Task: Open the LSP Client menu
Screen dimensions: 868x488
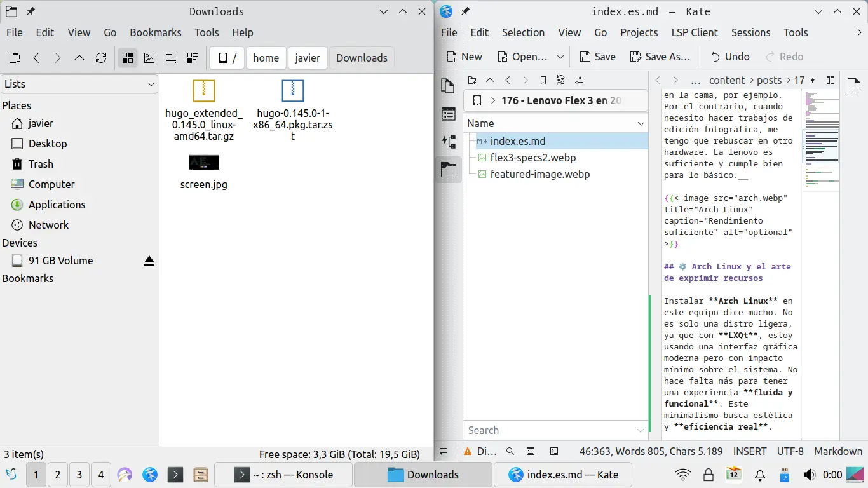Action: (x=694, y=32)
